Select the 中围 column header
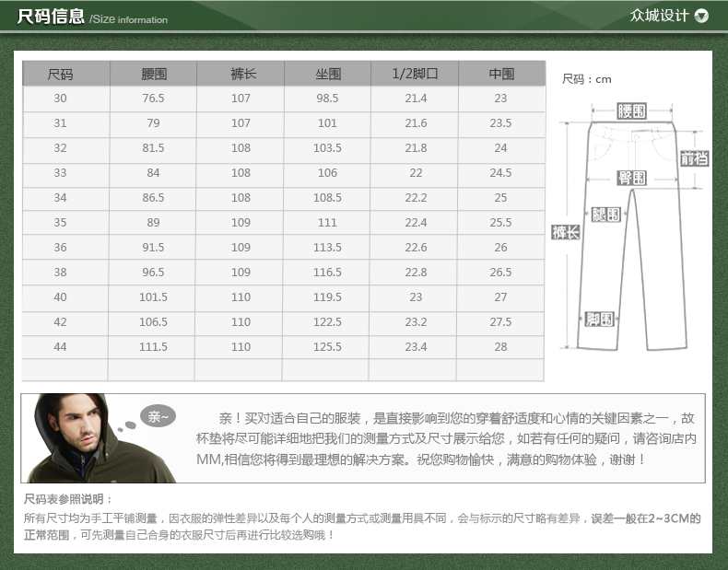Image resolution: width=728 pixels, height=570 pixels. point(501,74)
